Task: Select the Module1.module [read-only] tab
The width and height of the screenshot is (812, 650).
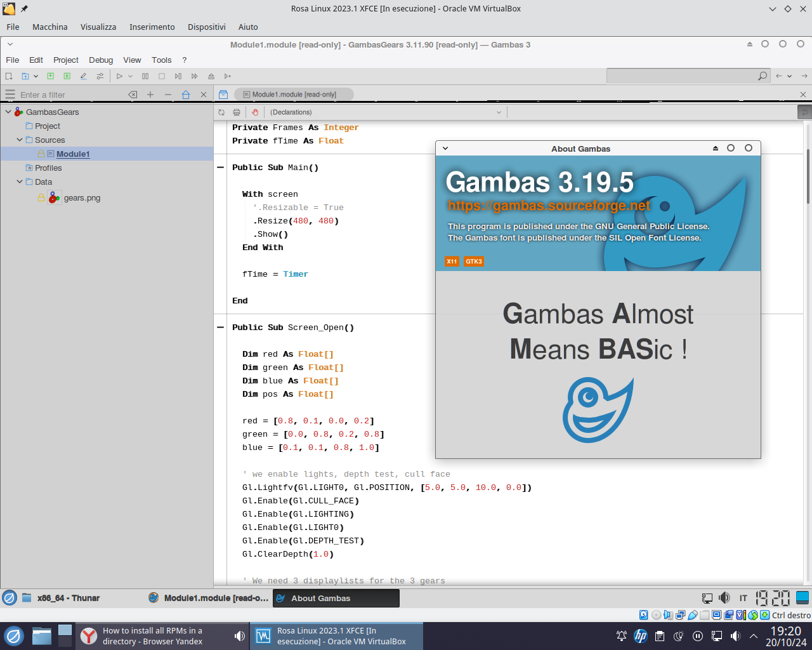Action: [x=294, y=95]
